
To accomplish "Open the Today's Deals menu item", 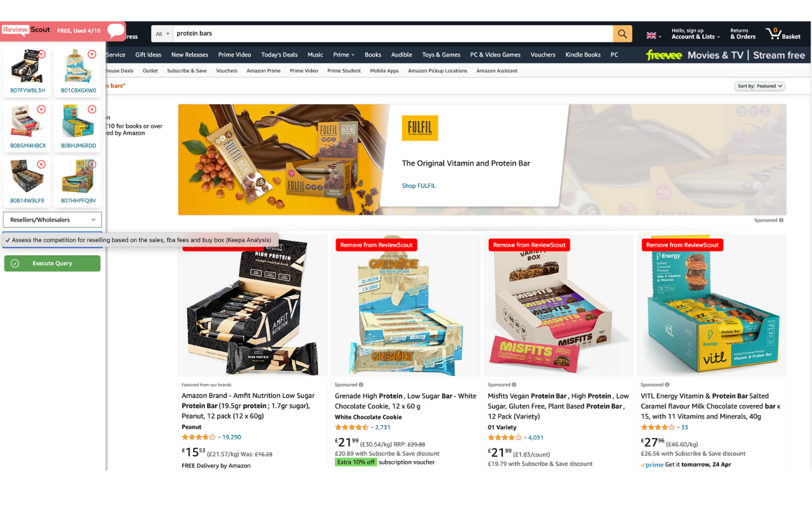I will [279, 55].
